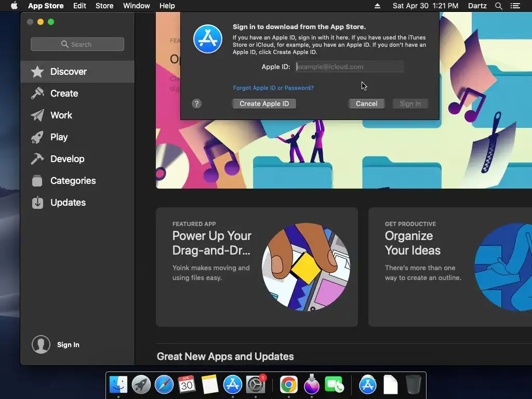Click the yellow minimize window button

tap(41, 22)
